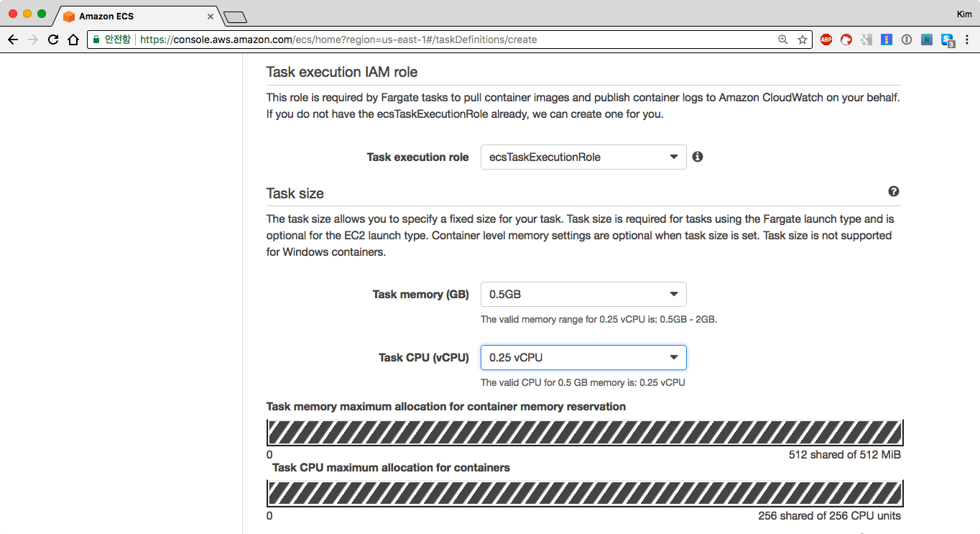This screenshot has width=980, height=534.
Task: Click the 1Password extension icon
Action: [907, 40]
